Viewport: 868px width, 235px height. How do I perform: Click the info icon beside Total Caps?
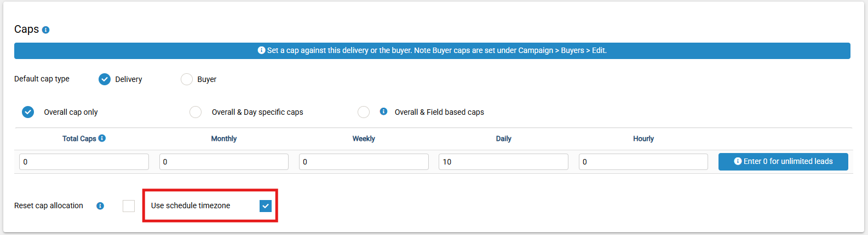pos(102,138)
